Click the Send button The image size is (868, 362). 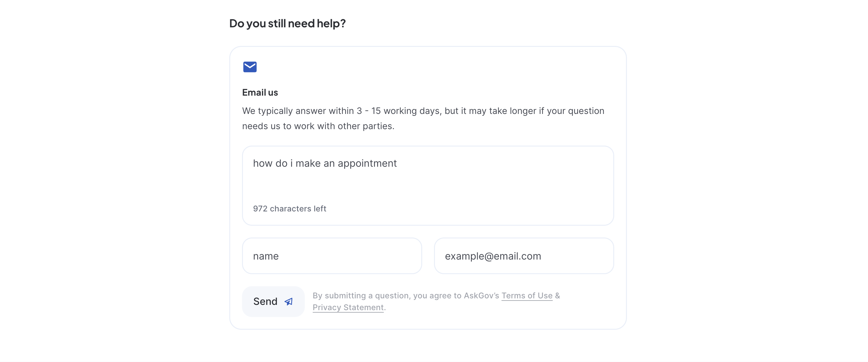click(273, 301)
